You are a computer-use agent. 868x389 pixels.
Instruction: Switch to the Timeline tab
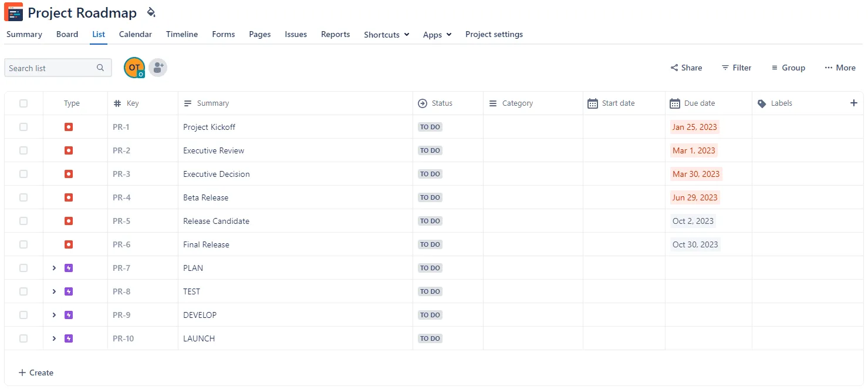(x=182, y=34)
